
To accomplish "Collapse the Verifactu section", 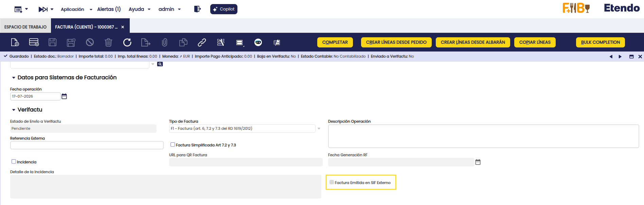I will 14,110.
